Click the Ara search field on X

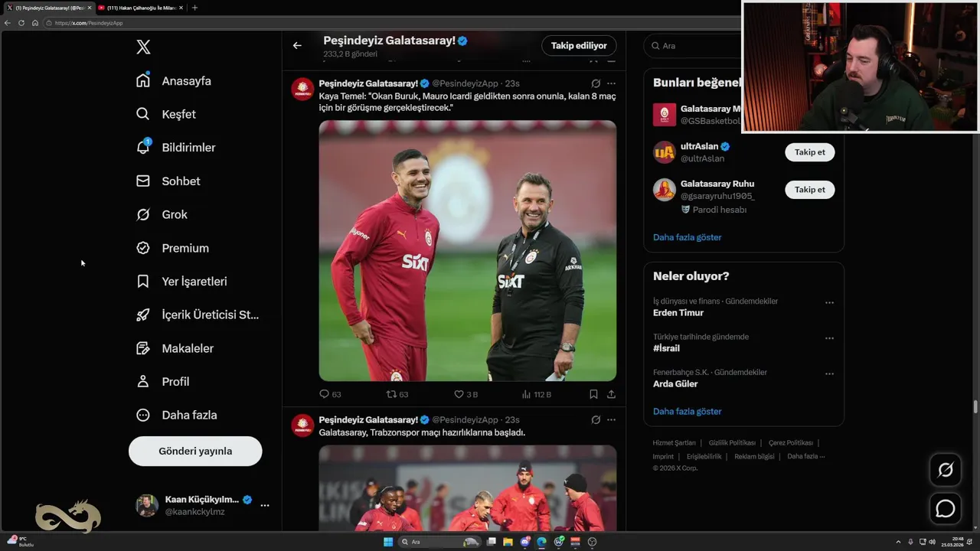[x=693, y=46]
